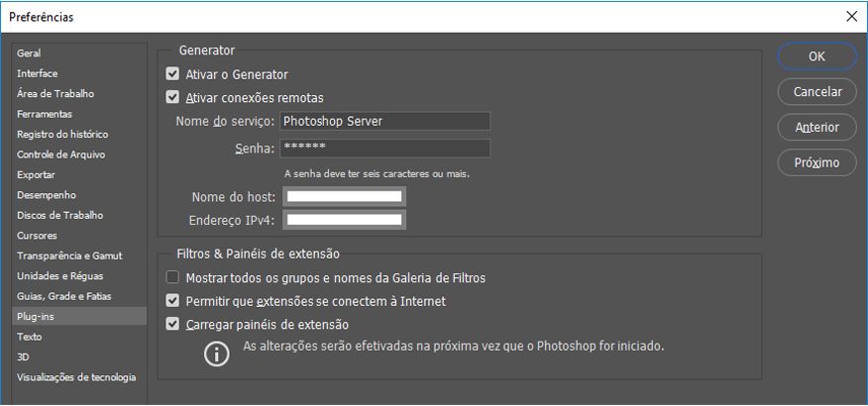
Task: Click the info icon beside restart notice
Action: click(x=216, y=355)
